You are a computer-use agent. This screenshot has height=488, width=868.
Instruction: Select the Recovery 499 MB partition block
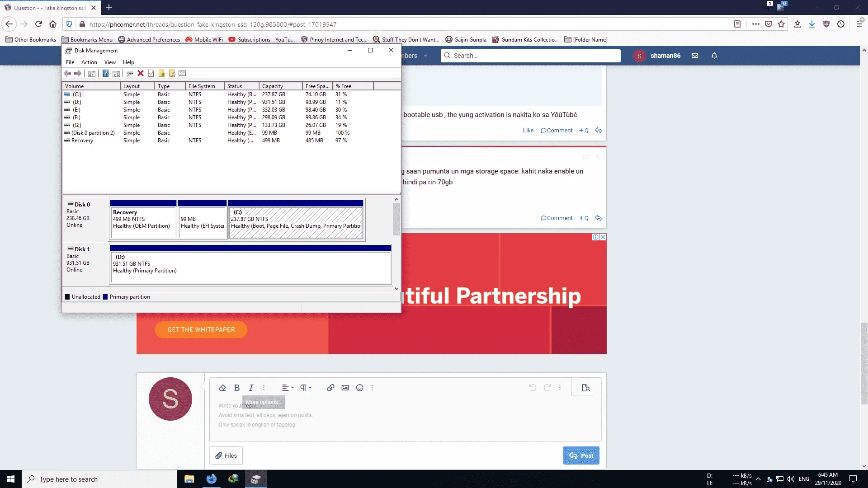143,220
